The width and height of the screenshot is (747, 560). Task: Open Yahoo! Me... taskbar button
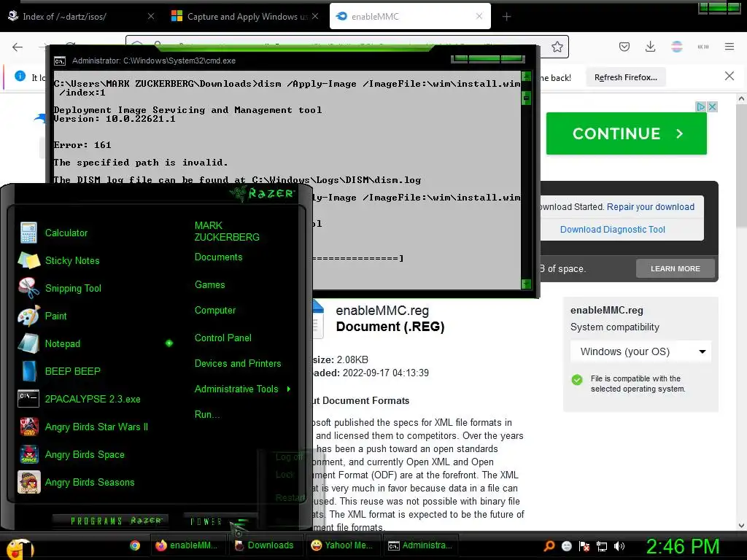[343, 545]
